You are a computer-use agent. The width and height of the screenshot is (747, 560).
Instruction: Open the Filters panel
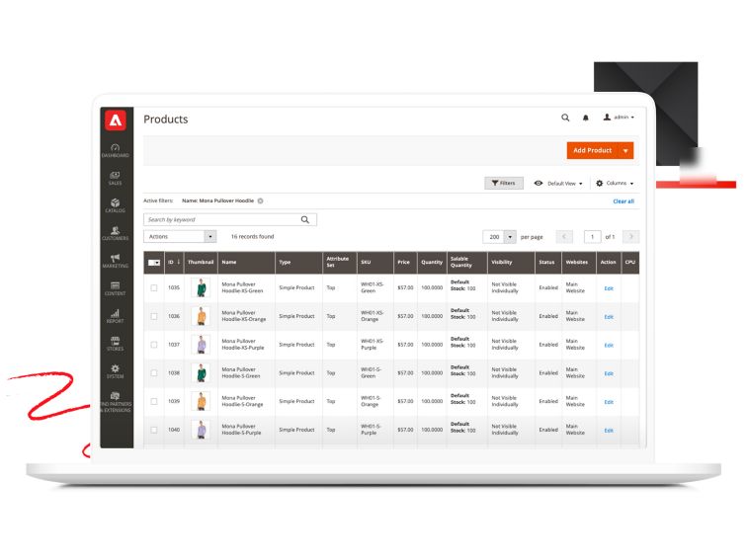click(504, 183)
